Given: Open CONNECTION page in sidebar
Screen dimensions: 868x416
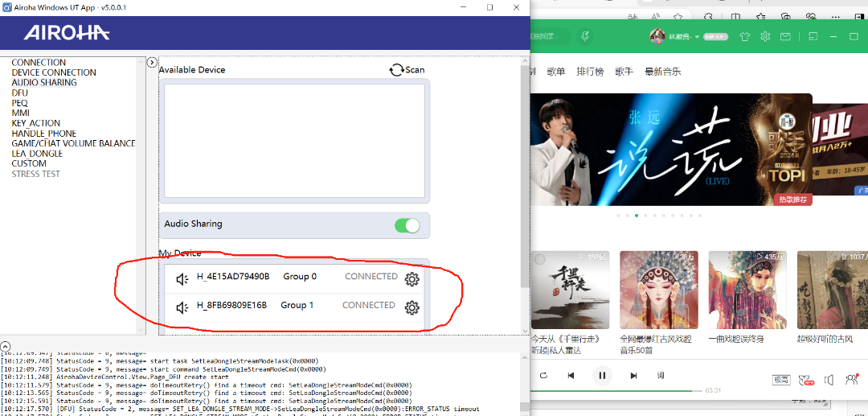Looking at the screenshot, I should click(x=39, y=63).
